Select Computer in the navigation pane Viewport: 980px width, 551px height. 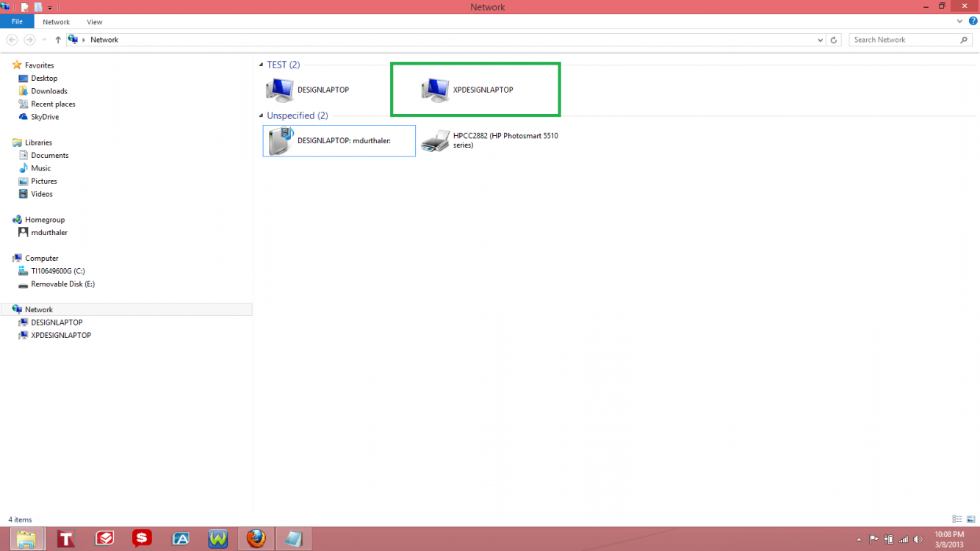[42, 258]
